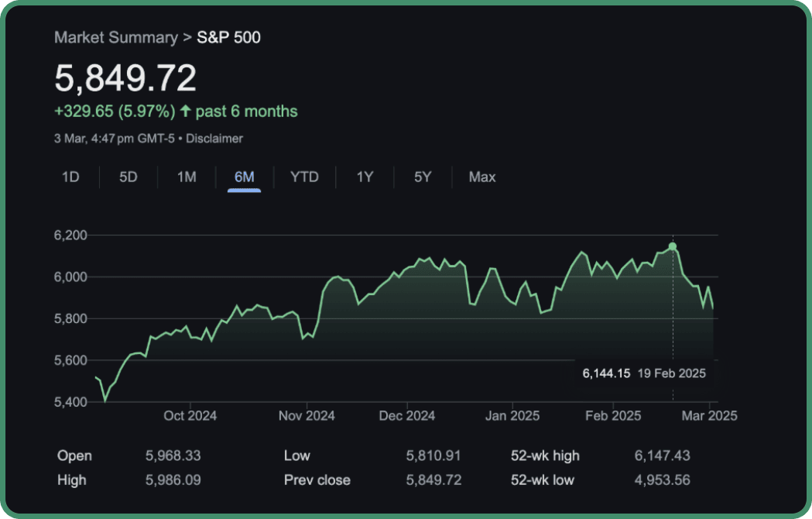
Task: Click the Dec 2024 axis label
Action: (x=407, y=416)
